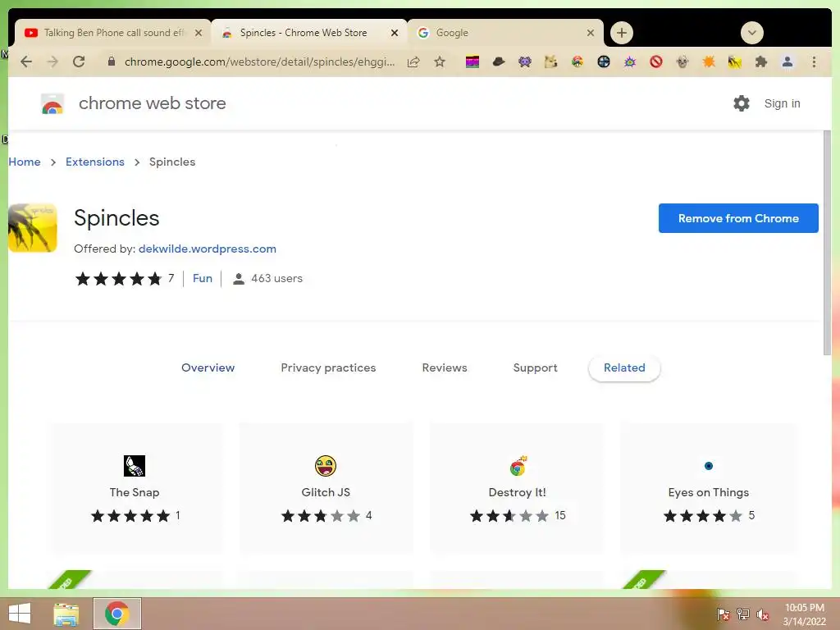Screen dimensions: 840x630
Task: Switch to the Privacy practices tab
Action: coord(328,367)
